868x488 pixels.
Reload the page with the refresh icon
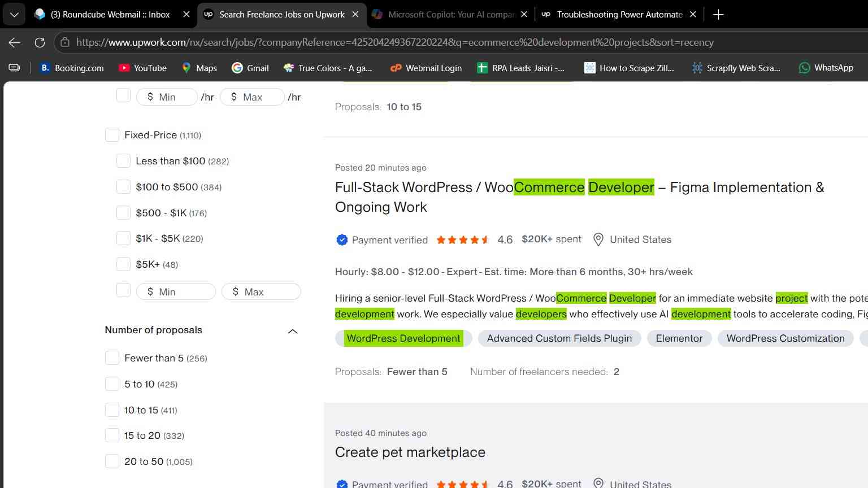tap(40, 42)
